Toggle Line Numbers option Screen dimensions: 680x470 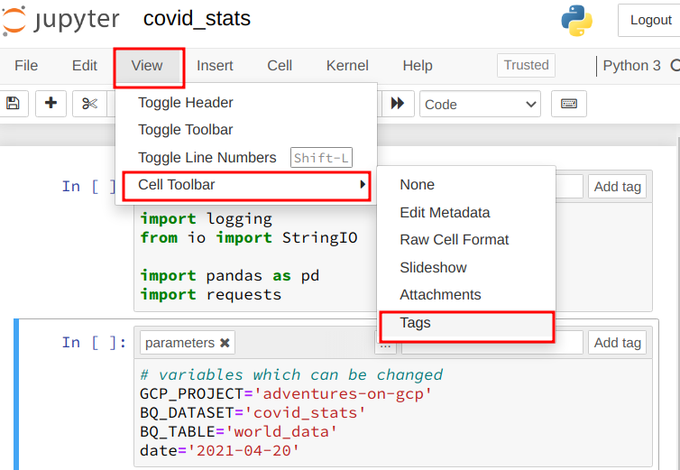pos(207,158)
